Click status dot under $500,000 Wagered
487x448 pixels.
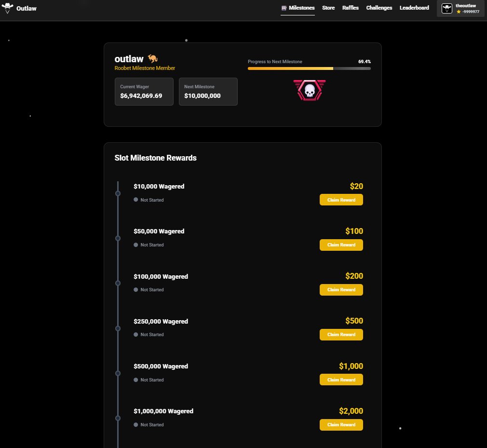[135, 380]
